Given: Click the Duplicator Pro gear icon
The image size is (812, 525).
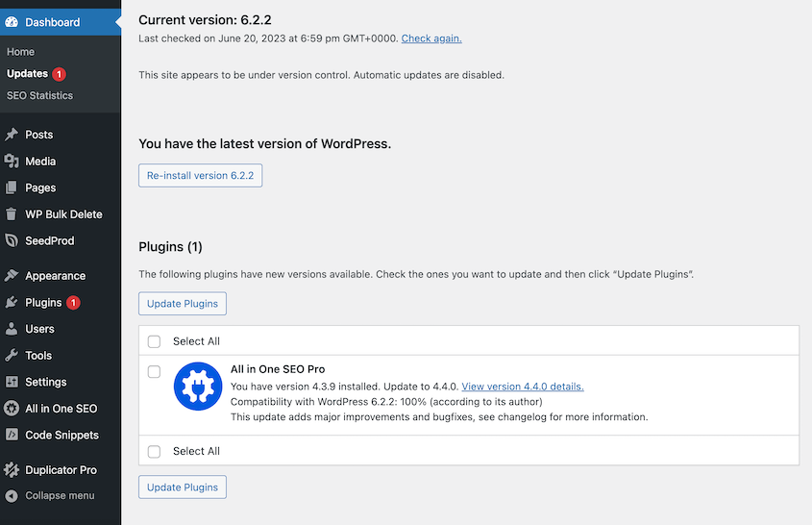Looking at the screenshot, I should click(12, 470).
